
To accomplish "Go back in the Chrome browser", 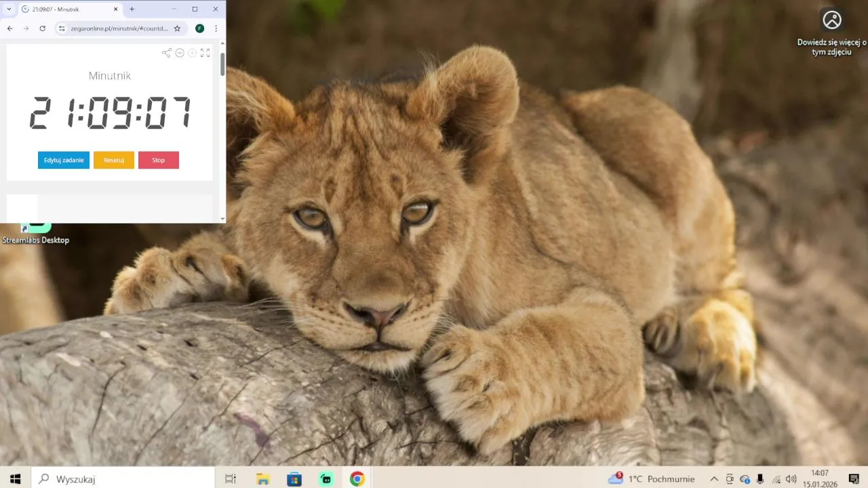I will (x=9, y=28).
